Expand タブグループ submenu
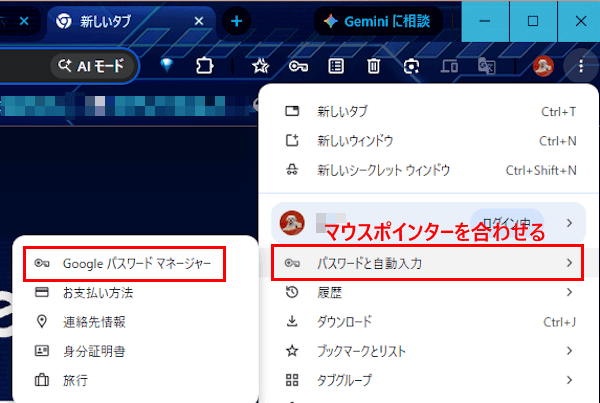This screenshot has height=403, width=600. click(430, 380)
